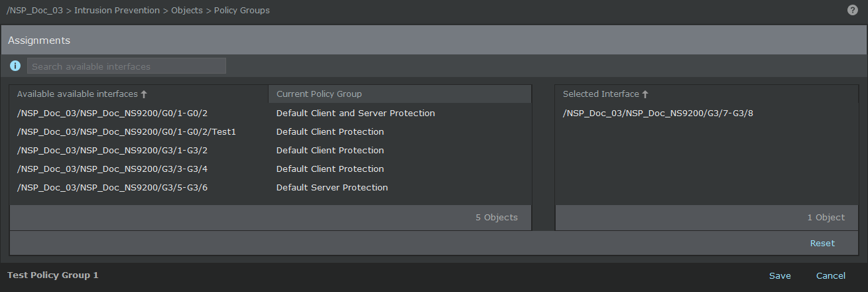The width and height of the screenshot is (868, 292).
Task: Sort by Available interfaces arrow
Action: (144, 94)
